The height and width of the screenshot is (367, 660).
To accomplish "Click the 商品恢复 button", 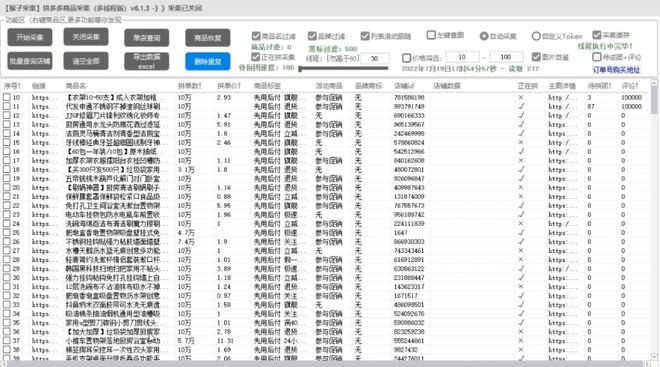I will click(x=208, y=37).
